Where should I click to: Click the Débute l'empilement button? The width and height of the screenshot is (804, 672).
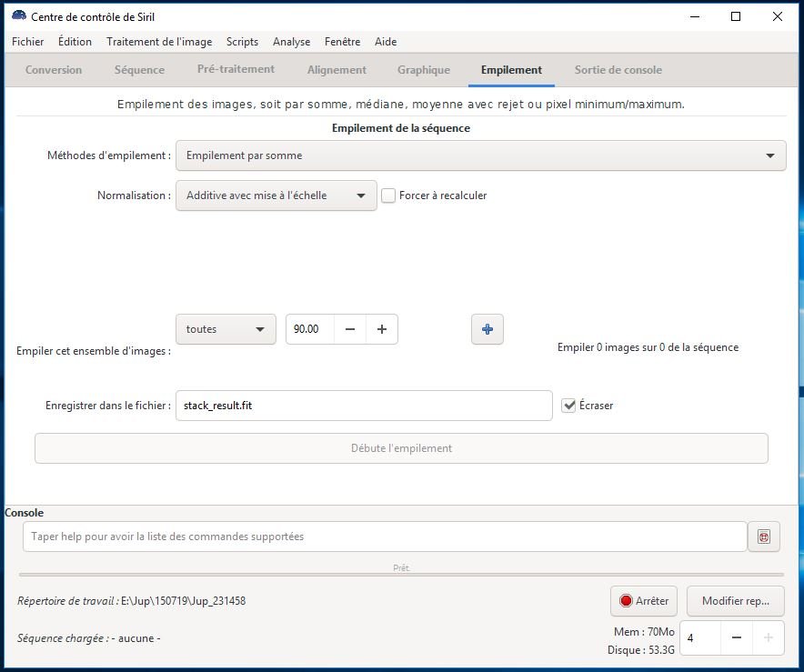point(401,448)
